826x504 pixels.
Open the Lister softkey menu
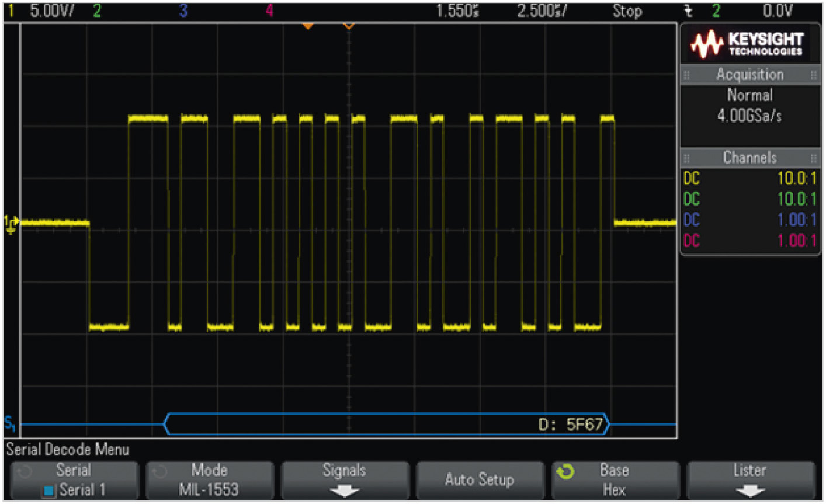750,480
